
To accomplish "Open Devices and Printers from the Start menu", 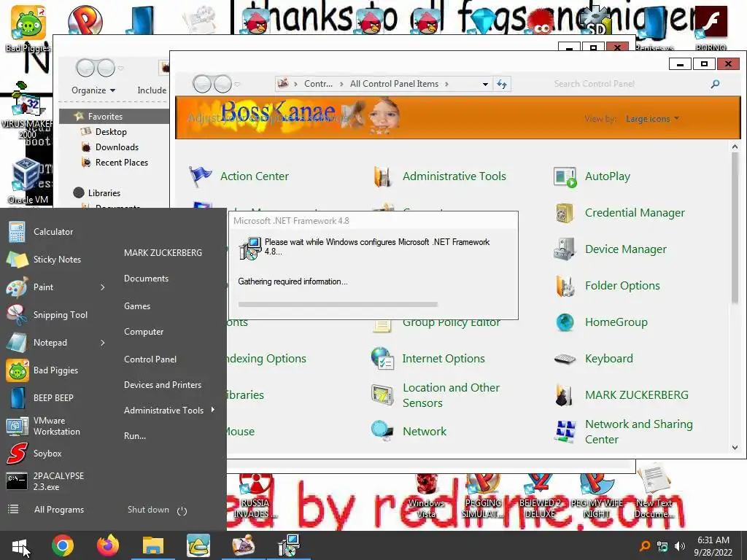I will (163, 385).
